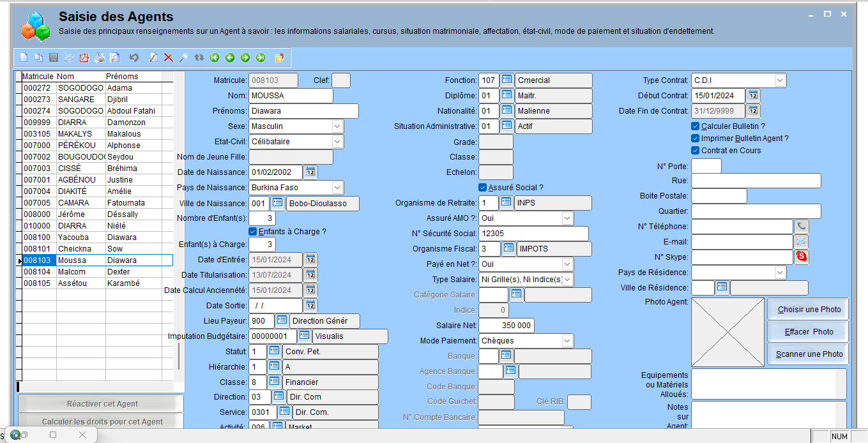Click the refresh arrows toolbar icon
The height and width of the screenshot is (443, 868).
click(199, 57)
